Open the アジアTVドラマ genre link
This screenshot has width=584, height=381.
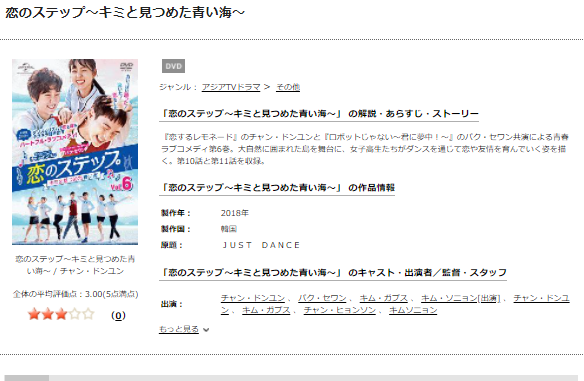tap(231, 87)
